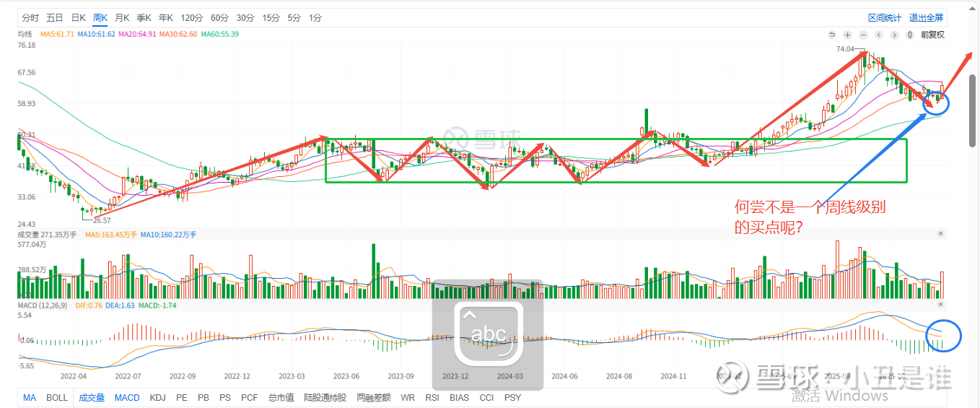The height and width of the screenshot is (408, 980).
Task: Enable the PB indicator
Action: tap(204, 397)
